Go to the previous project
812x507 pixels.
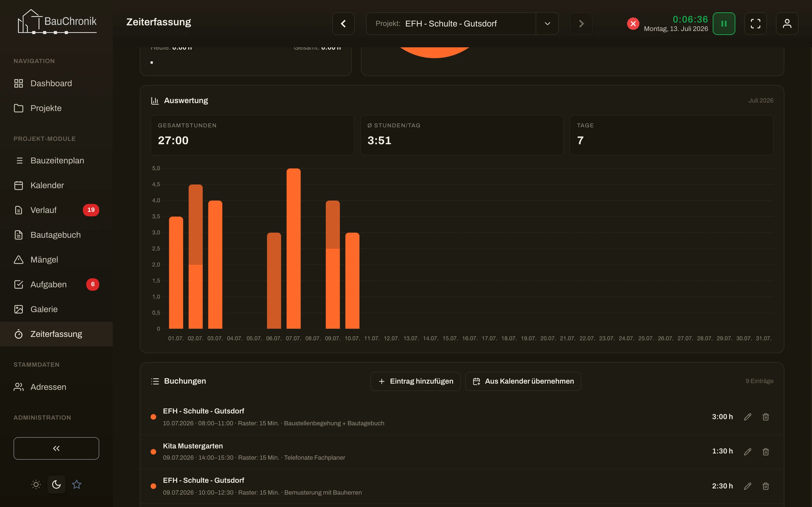pos(343,23)
